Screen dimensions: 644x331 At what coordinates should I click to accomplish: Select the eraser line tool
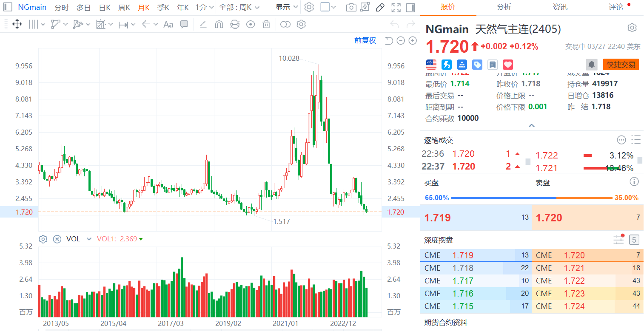(203, 24)
